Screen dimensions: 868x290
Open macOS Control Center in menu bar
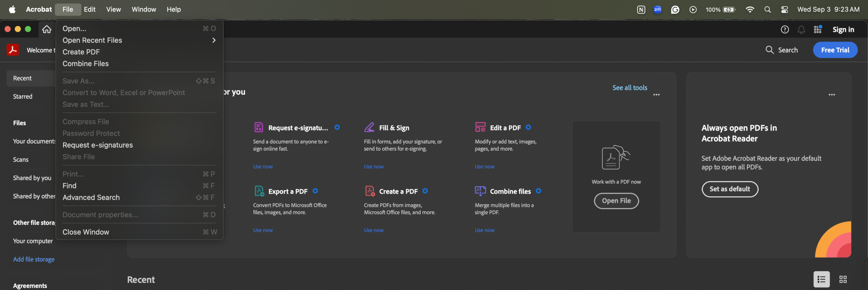click(x=785, y=9)
